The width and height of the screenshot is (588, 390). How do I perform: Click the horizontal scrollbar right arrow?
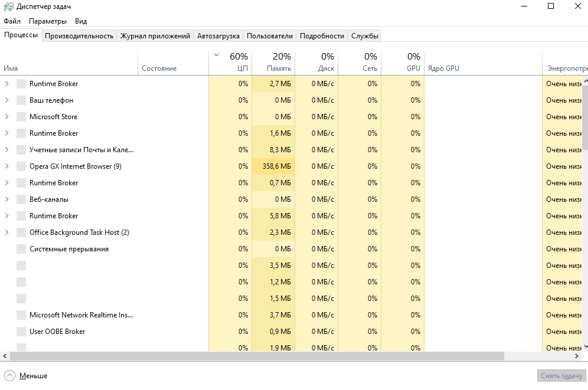pos(577,356)
